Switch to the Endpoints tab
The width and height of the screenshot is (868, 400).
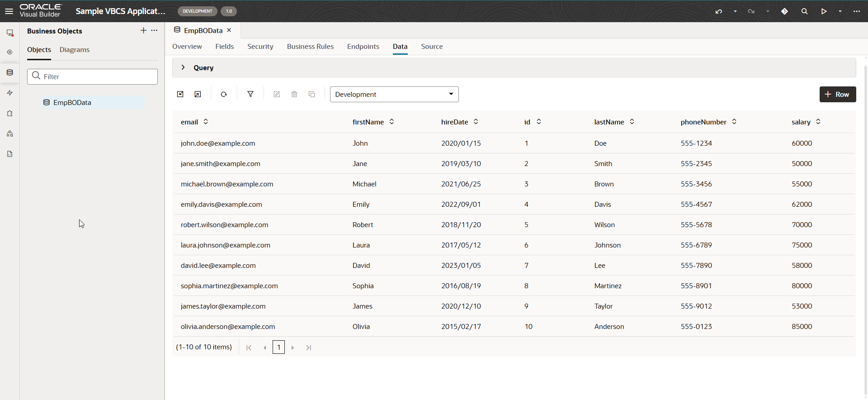(x=363, y=47)
